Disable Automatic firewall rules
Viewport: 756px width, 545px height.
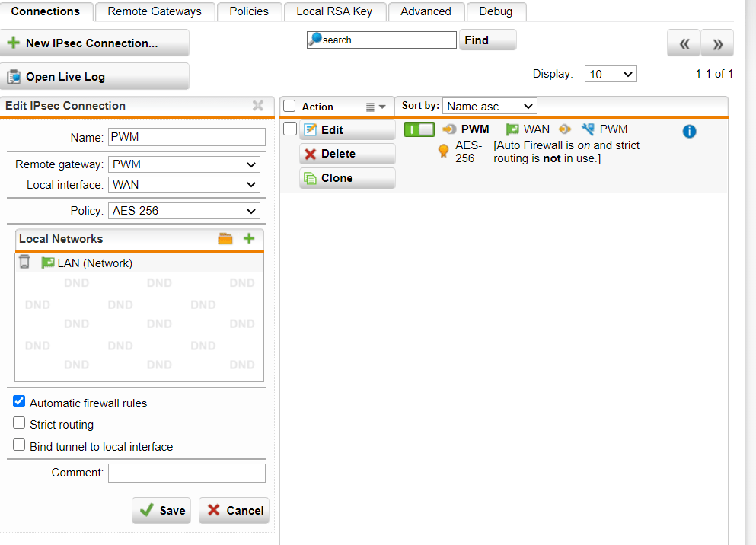tap(18, 401)
